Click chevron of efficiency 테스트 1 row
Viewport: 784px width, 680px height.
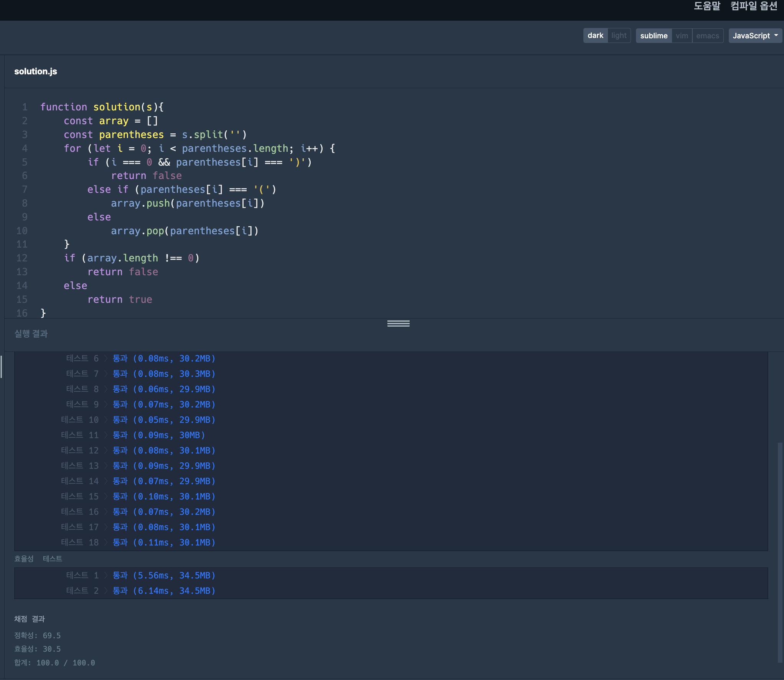point(106,575)
